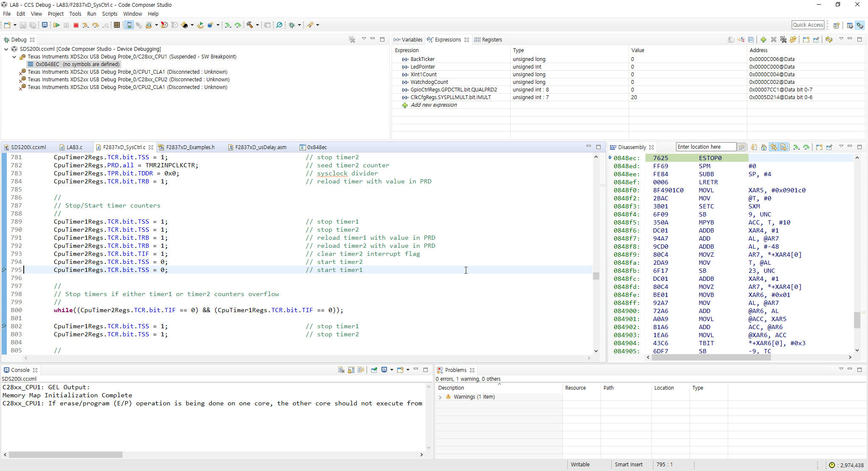Click the Disassembly horizontal scrollbar thumb

click(x=711, y=357)
